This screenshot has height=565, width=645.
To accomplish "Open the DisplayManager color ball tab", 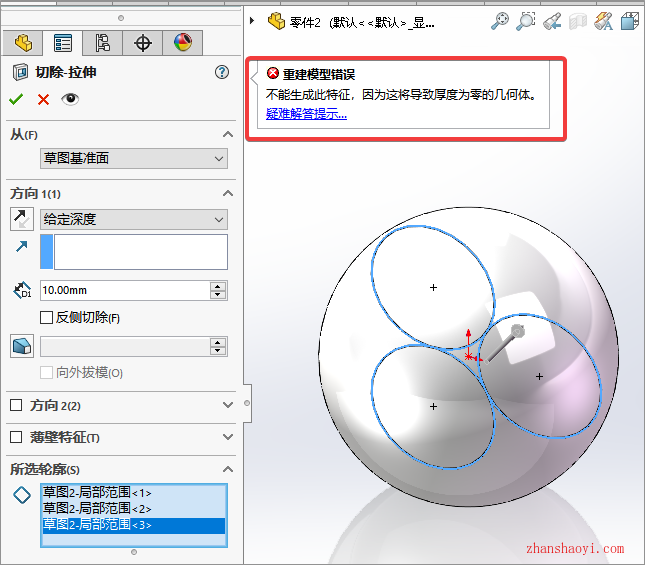I will pyautogui.click(x=183, y=43).
